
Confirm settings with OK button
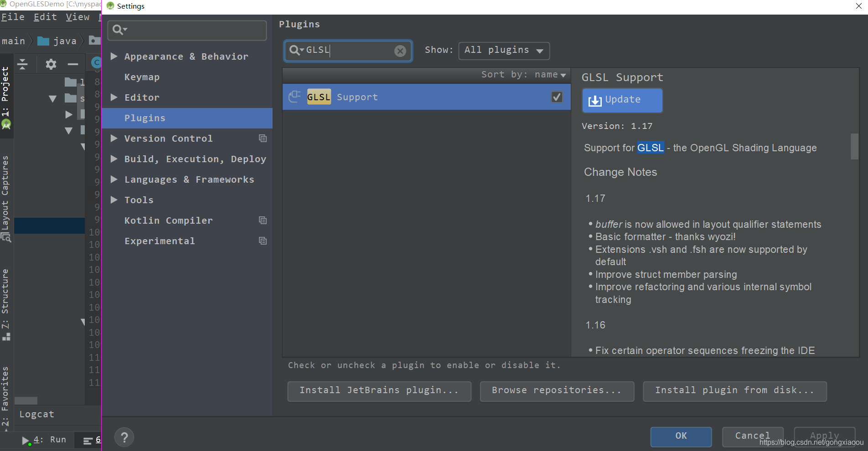(x=681, y=436)
